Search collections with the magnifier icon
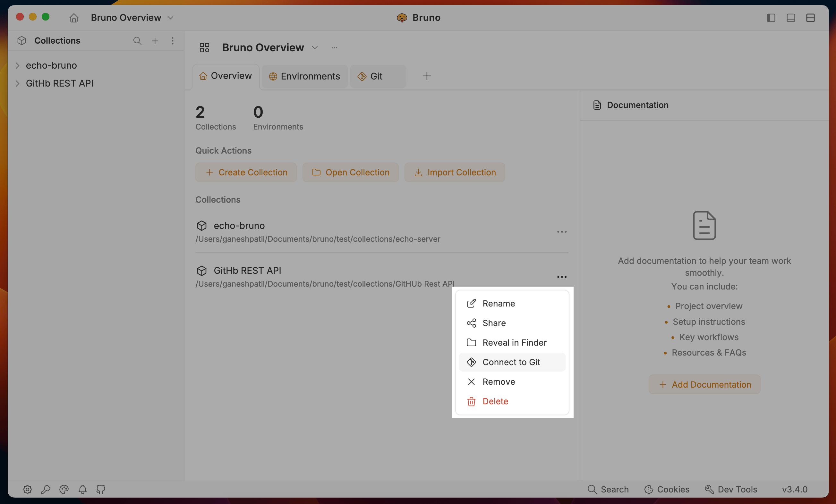Screen dimensions: 836x504 click(x=137, y=41)
